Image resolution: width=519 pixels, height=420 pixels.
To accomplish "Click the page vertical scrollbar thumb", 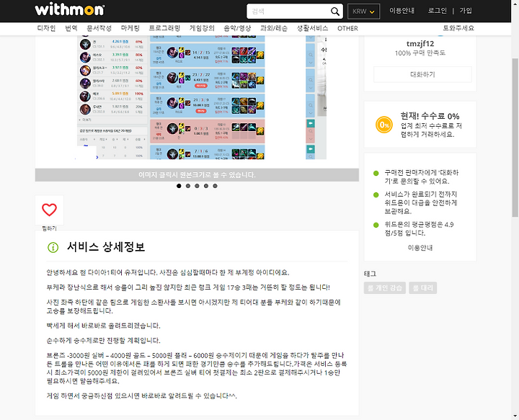I will [515, 138].
